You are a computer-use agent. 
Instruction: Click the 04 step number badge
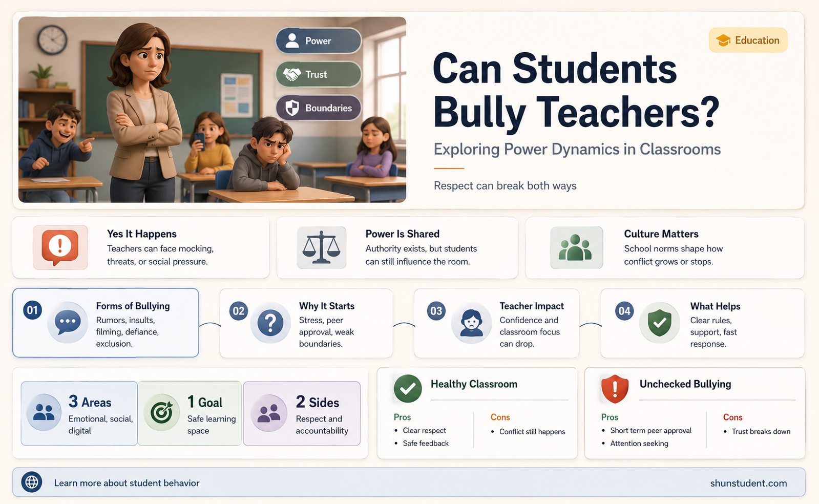(624, 310)
